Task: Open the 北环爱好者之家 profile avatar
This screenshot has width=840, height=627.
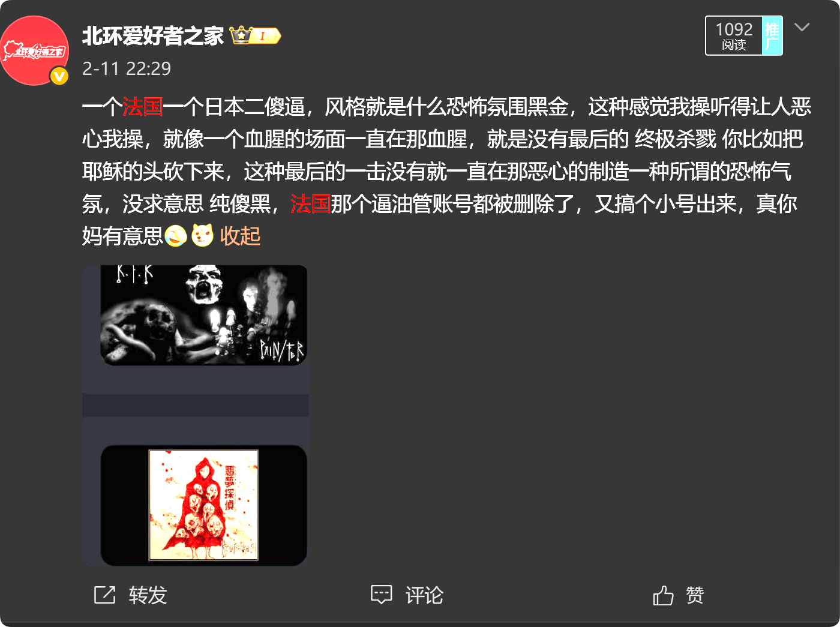Action: tap(35, 50)
